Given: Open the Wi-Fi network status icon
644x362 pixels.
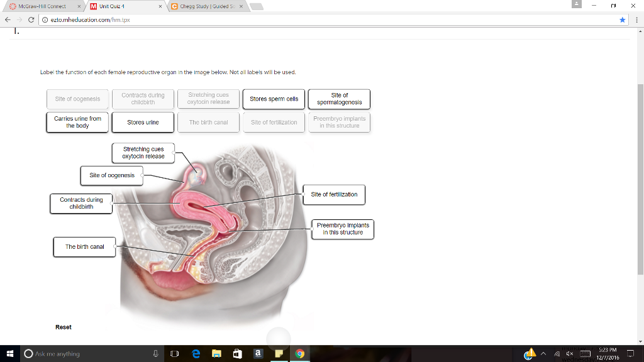Looking at the screenshot, I should pyautogui.click(x=558, y=353).
